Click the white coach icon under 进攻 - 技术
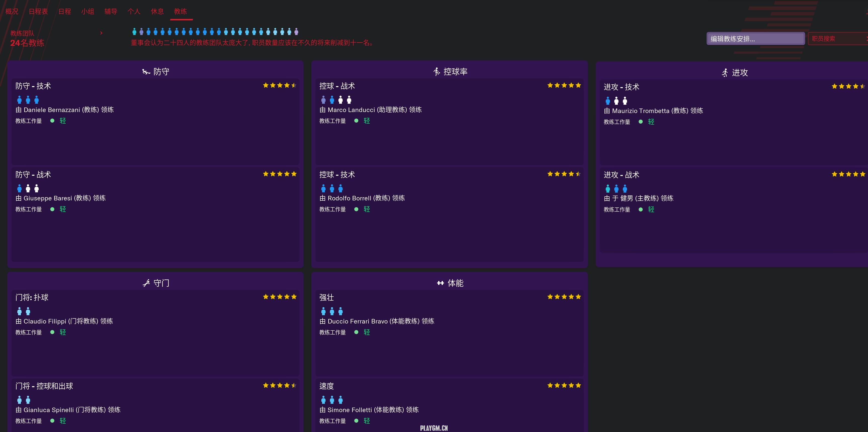The width and height of the screenshot is (868, 432). tap(616, 101)
